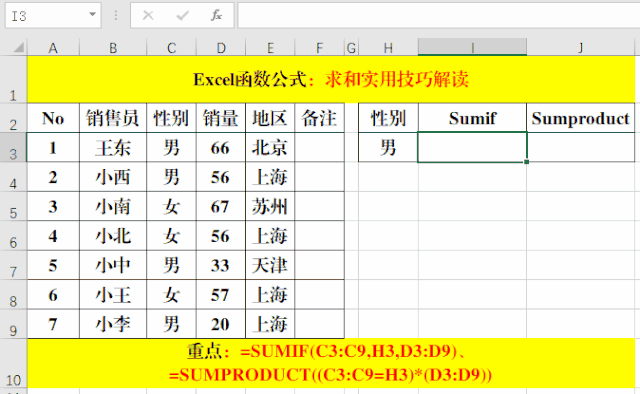Select cell 小中
The height and width of the screenshot is (394, 640).
pyautogui.click(x=113, y=265)
